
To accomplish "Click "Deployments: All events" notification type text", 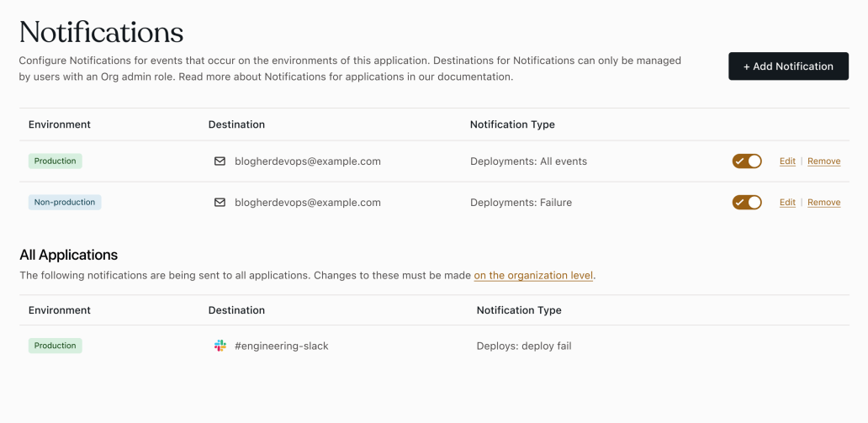I will coord(528,161).
